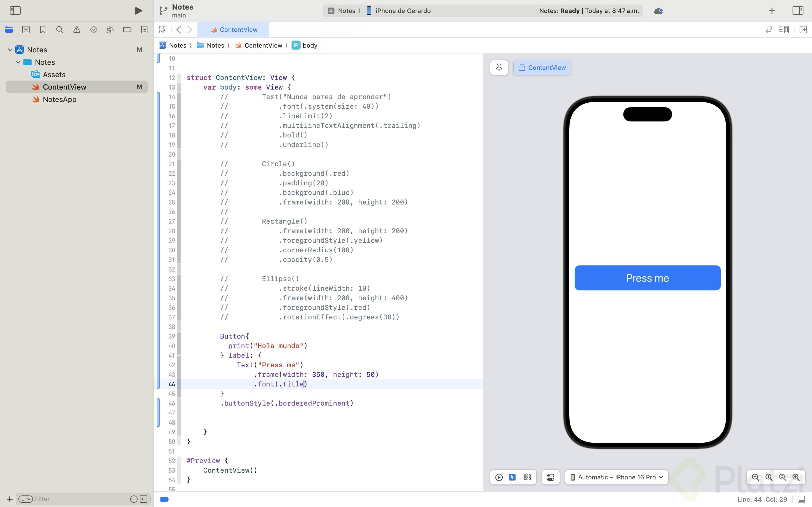Collapse the Notes project root
The image size is (812, 507).
pyautogui.click(x=10, y=50)
